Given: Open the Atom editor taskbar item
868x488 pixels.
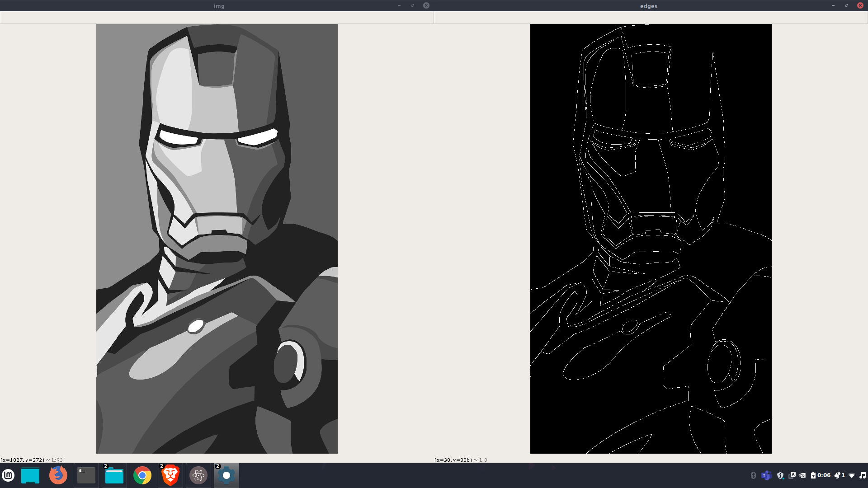Looking at the screenshot, I should click(198, 475).
